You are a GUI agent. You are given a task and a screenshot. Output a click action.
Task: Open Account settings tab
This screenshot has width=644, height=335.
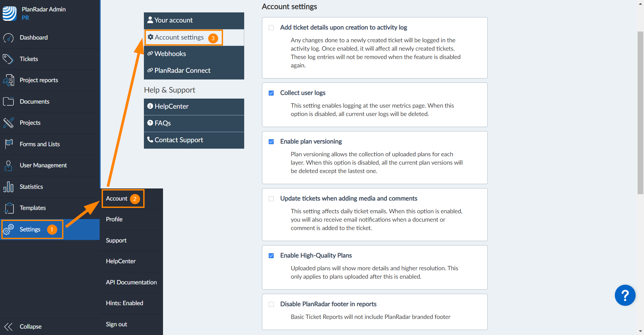(194, 37)
